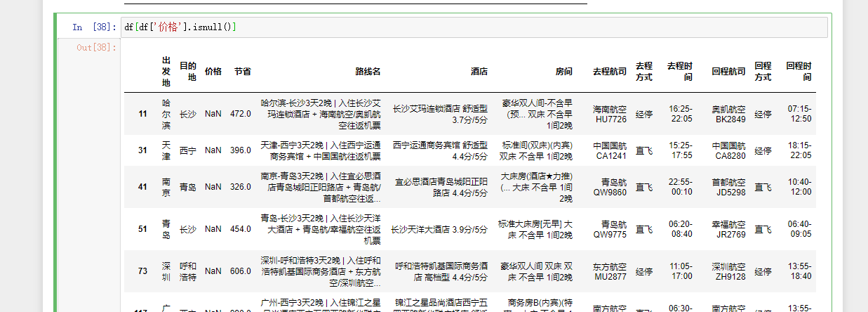Click the 出发地 column header
This screenshot has width=868, height=312.
point(166,72)
